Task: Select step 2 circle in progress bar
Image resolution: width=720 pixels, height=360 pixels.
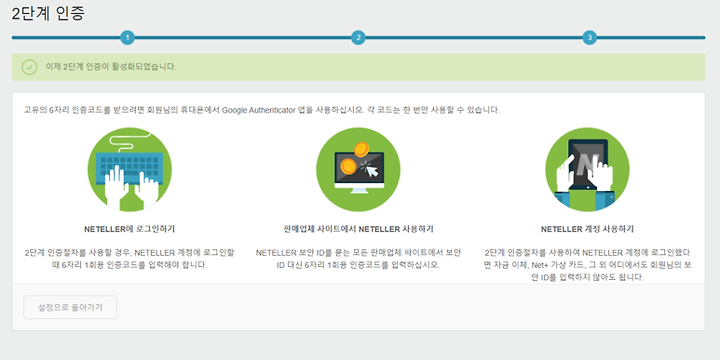Action: 358,38
